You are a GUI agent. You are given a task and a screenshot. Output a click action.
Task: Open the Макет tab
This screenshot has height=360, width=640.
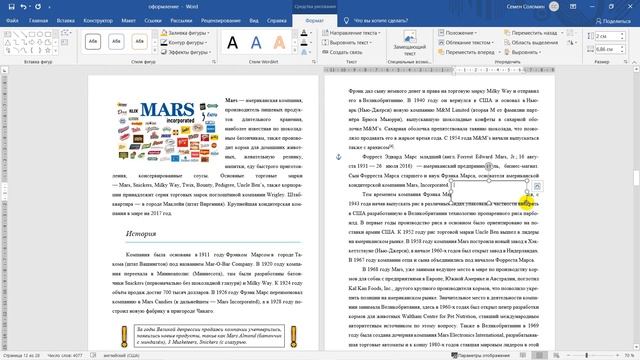(x=128, y=20)
